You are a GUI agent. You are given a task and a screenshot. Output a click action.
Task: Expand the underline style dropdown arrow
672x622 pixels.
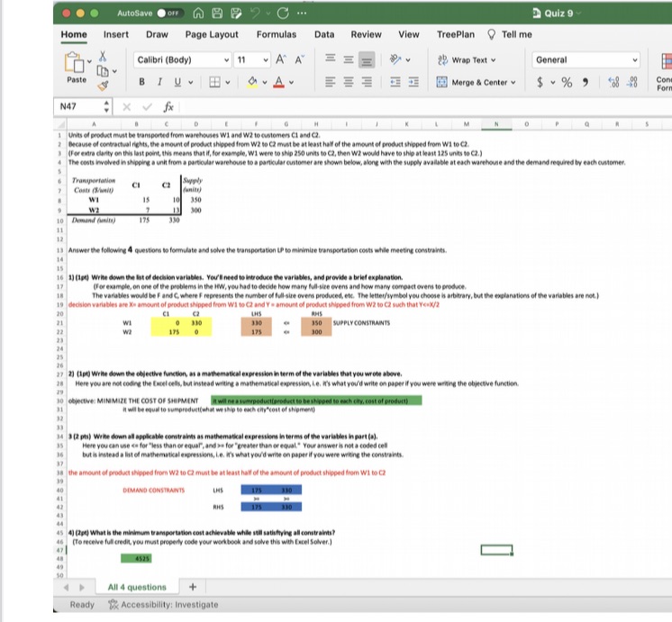click(190, 82)
